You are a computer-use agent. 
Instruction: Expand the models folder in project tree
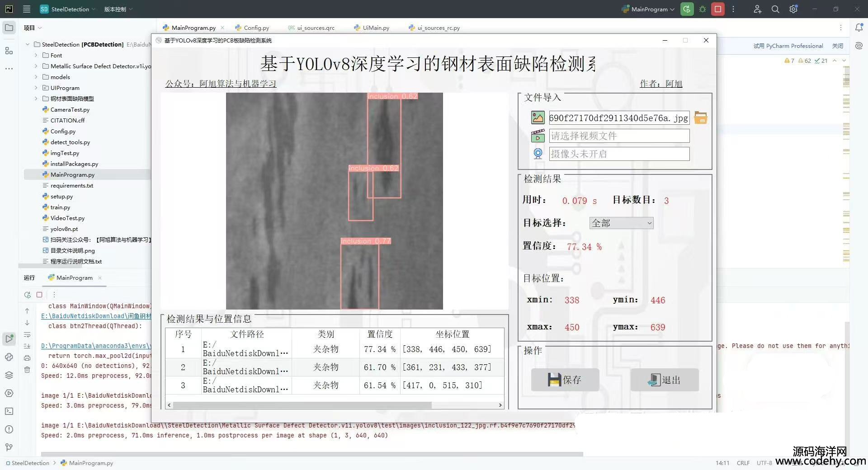pos(36,77)
